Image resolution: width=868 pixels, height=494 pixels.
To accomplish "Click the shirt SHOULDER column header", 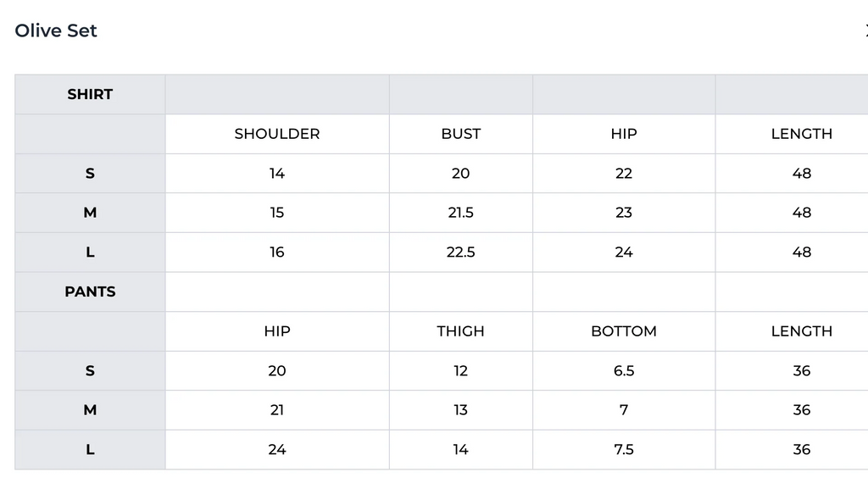I will click(277, 134).
